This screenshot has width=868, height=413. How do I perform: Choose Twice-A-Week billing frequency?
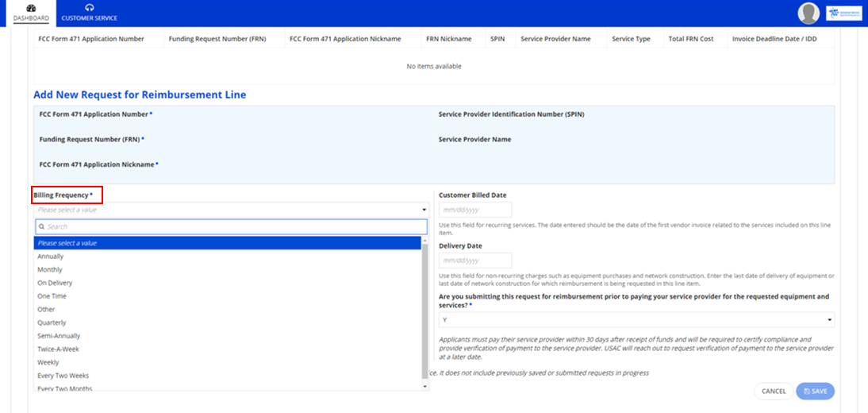(x=228, y=349)
